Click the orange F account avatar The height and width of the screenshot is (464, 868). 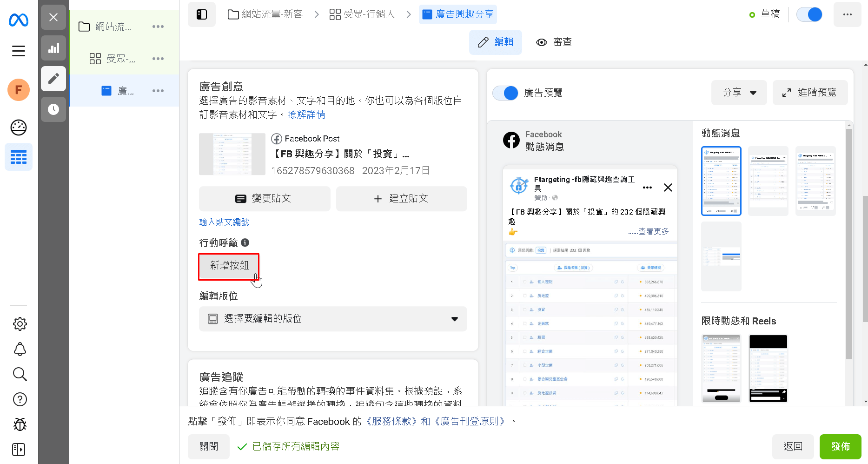[19, 90]
